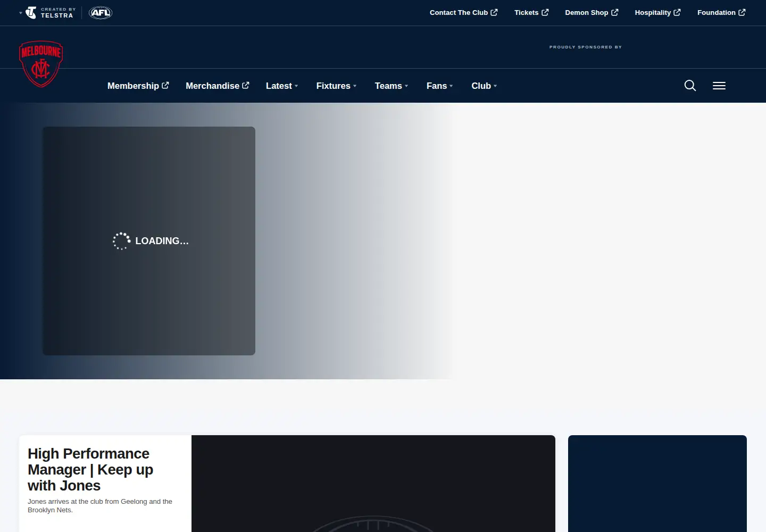
Task: Open the Membership nav item
Action: point(138,86)
